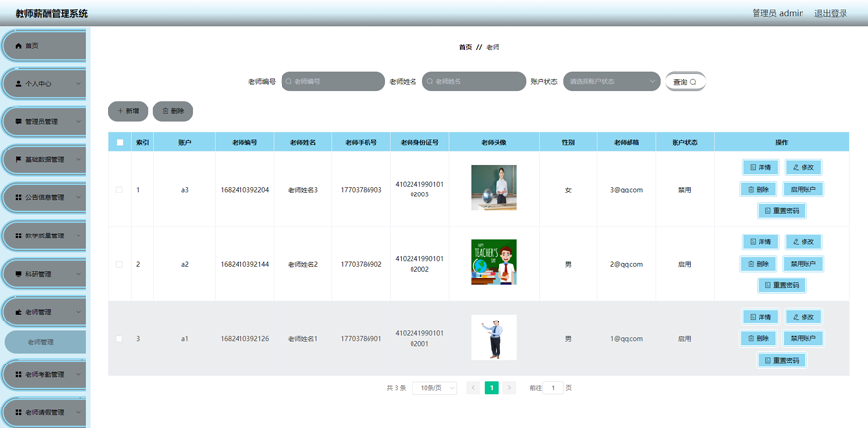Open the 10条/页 page size dropdown
Viewport: 868px width, 428px height.
(435, 388)
